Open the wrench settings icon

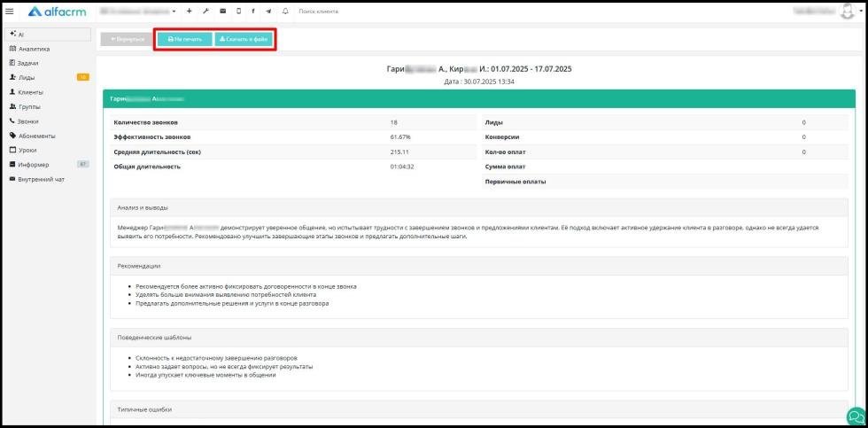pos(205,11)
